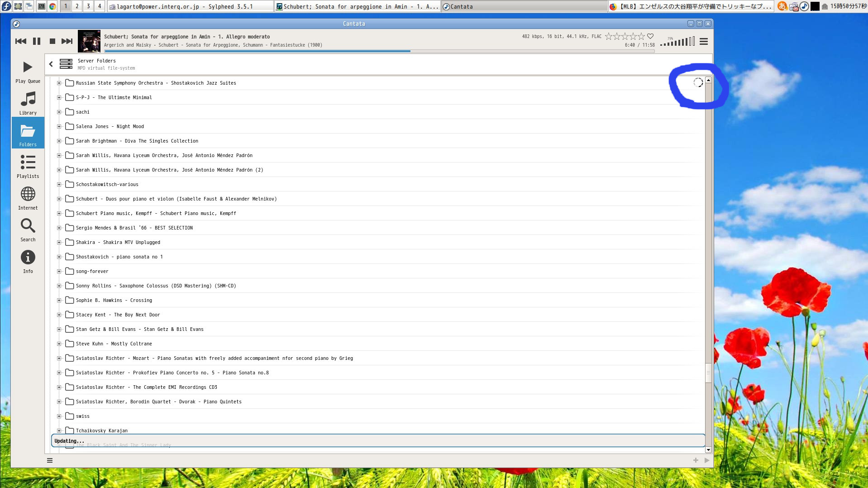Viewport: 868px width, 488px height.
Task: Expand the Sarah Brightman folder
Action: (x=59, y=141)
